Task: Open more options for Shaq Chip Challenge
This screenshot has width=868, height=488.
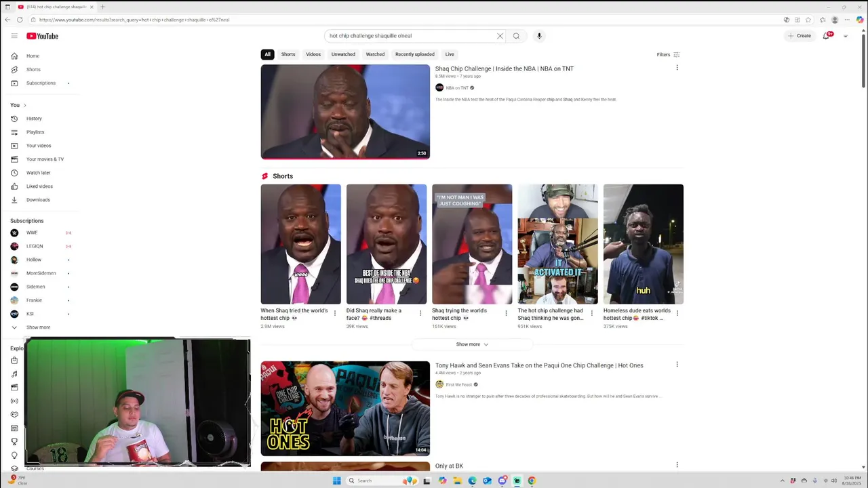Action: [677, 68]
